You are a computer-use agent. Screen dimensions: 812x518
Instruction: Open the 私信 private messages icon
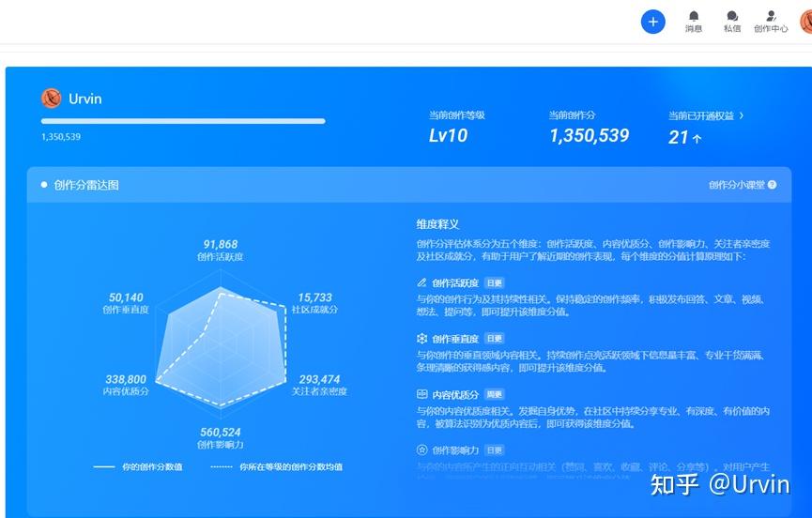(x=731, y=22)
